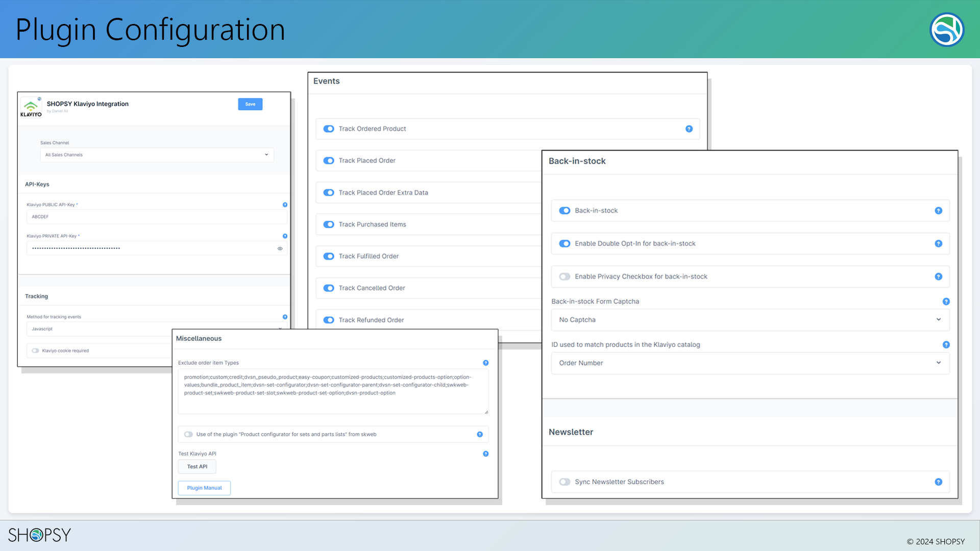
Task: Click help icon for Klaviyo PUBLIC API-Key
Action: [285, 205]
